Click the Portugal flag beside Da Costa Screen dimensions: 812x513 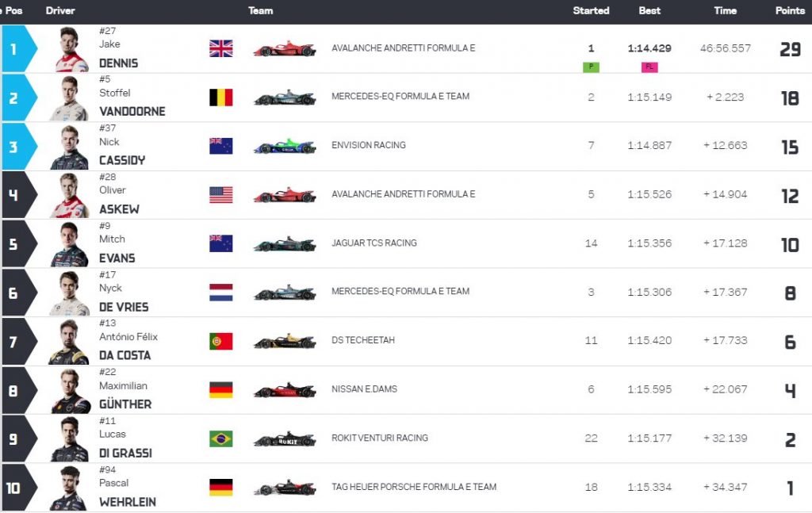[221, 341]
